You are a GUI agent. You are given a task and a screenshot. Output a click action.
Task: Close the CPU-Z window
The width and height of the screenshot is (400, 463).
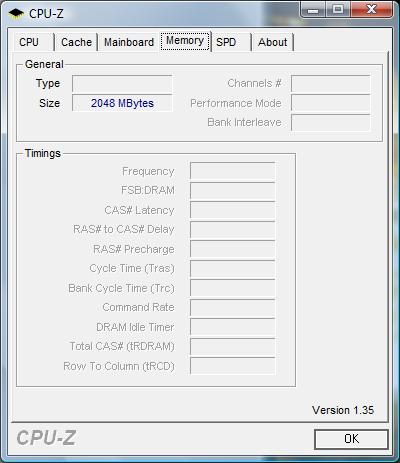point(371,9)
